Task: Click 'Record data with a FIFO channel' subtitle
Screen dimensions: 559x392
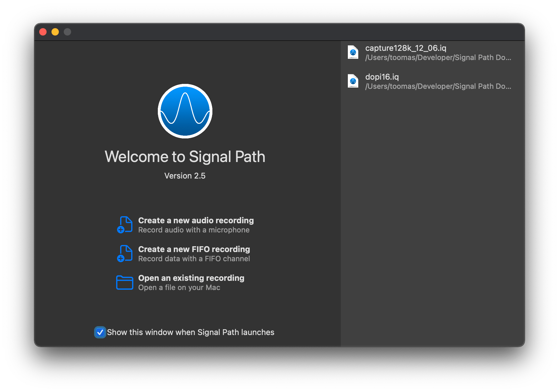Action: coord(194,259)
